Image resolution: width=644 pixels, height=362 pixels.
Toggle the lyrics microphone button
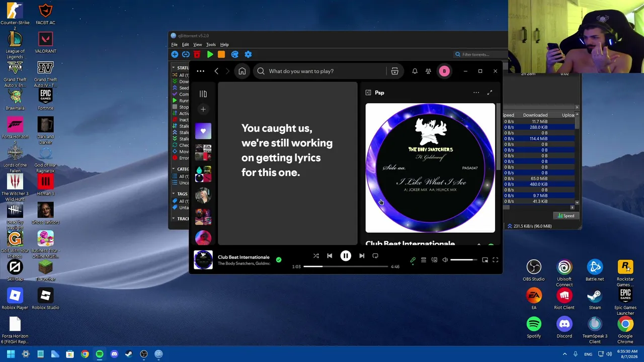point(413,260)
